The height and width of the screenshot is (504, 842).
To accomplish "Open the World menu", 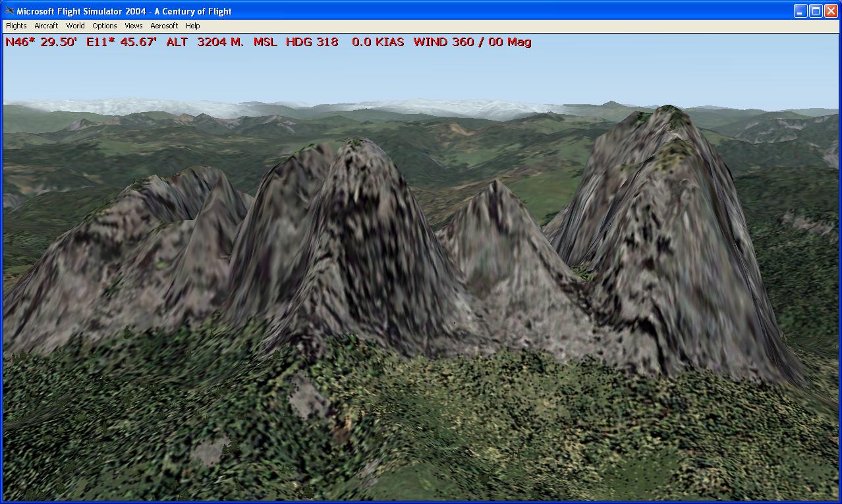I will 75,26.
